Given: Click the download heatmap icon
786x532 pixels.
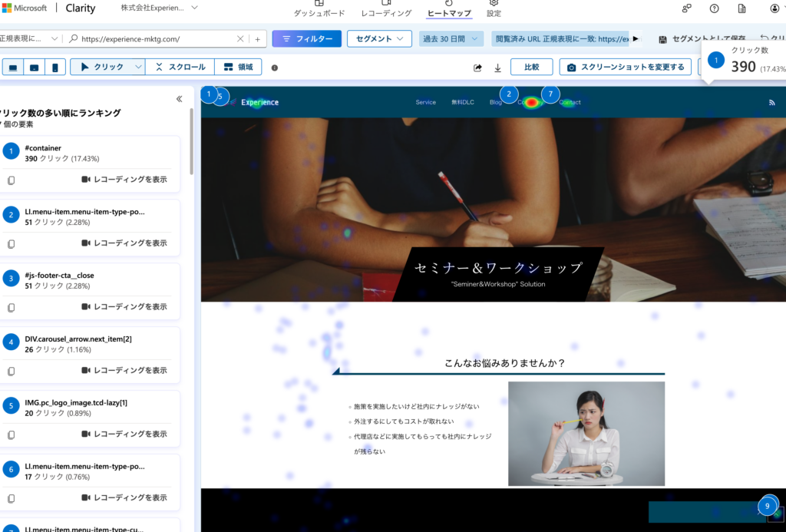Looking at the screenshot, I should click(x=497, y=67).
